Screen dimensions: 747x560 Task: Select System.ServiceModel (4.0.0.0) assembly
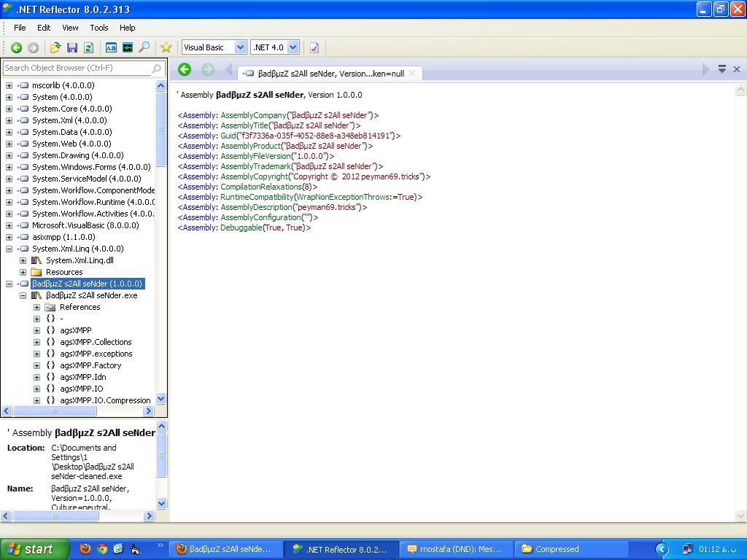click(86, 179)
